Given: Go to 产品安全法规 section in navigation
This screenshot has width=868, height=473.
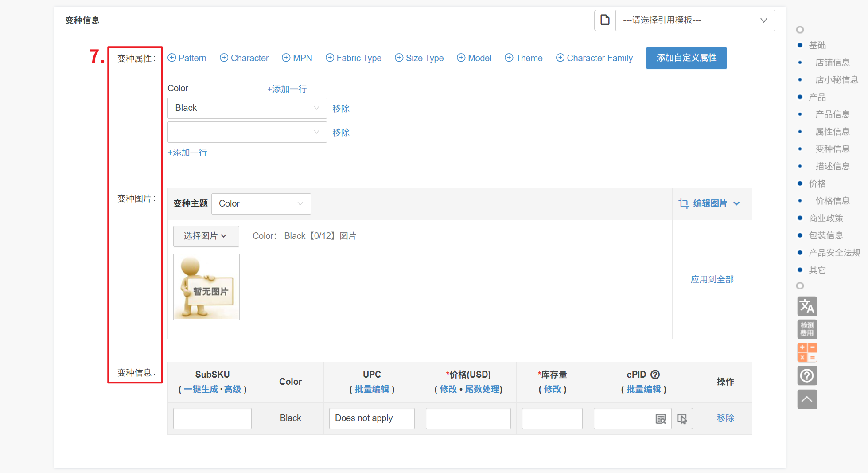Looking at the screenshot, I should (834, 253).
